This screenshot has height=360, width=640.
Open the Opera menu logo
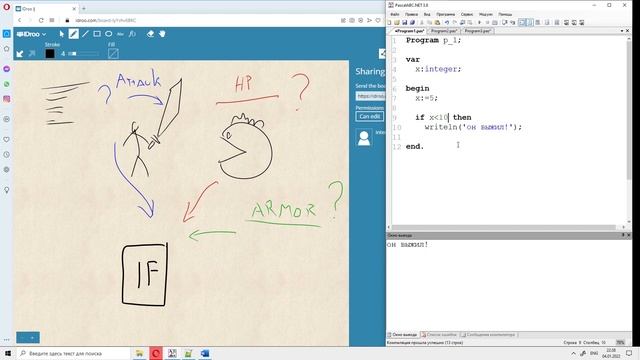click(x=6, y=7)
